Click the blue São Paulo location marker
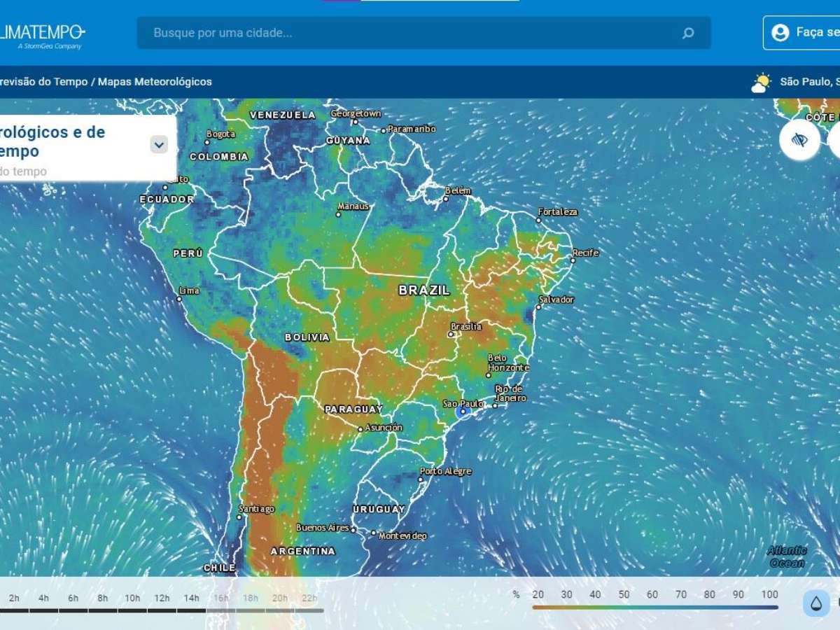The image size is (840, 630). (462, 412)
